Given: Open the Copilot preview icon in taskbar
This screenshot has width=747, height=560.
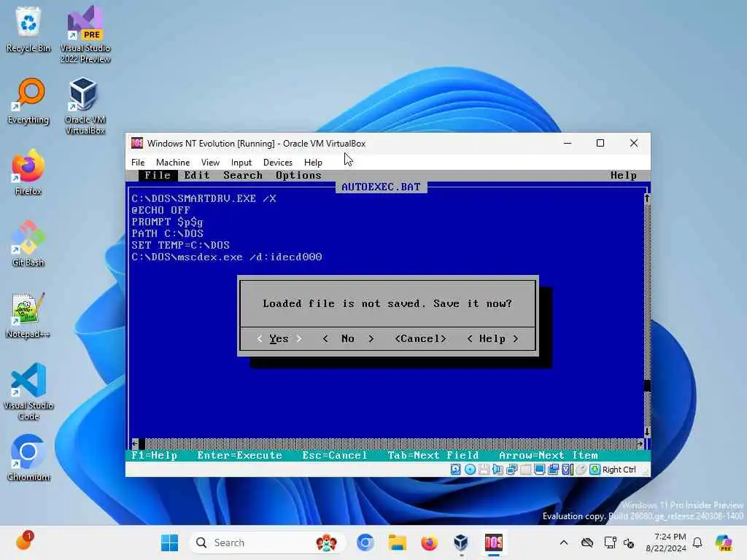Looking at the screenshot, I should [724, 542].
